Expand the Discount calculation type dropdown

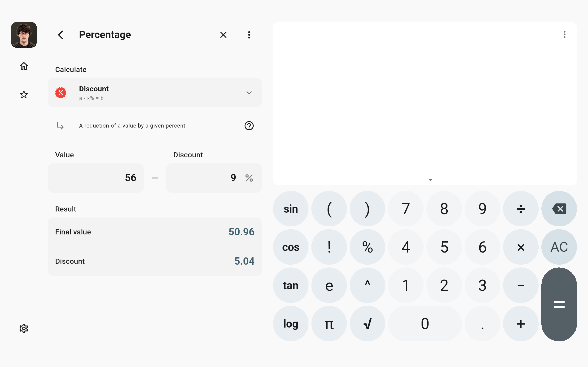[x=155, y=93]
